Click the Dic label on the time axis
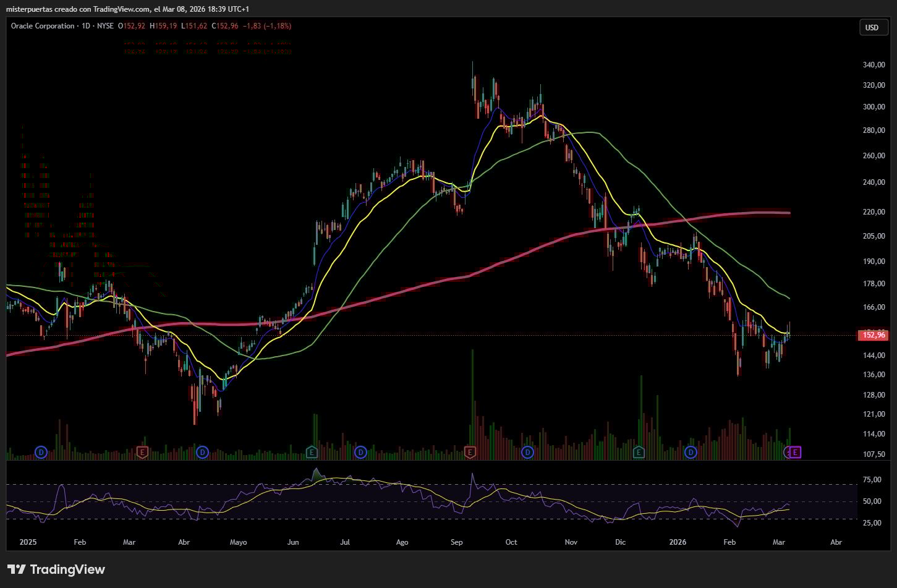 620,542
